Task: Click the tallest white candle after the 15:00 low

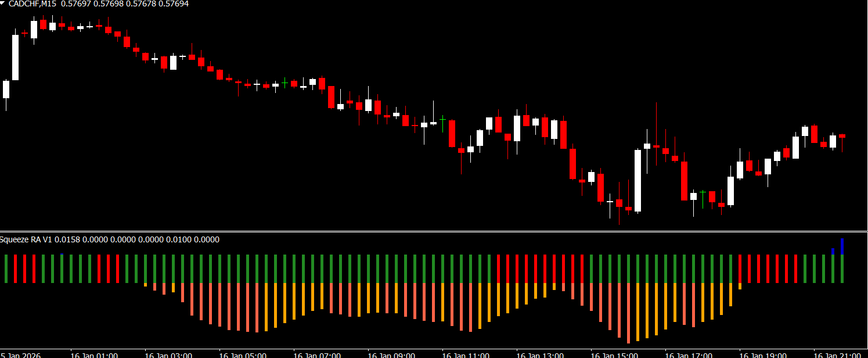Action: (638, 180)
